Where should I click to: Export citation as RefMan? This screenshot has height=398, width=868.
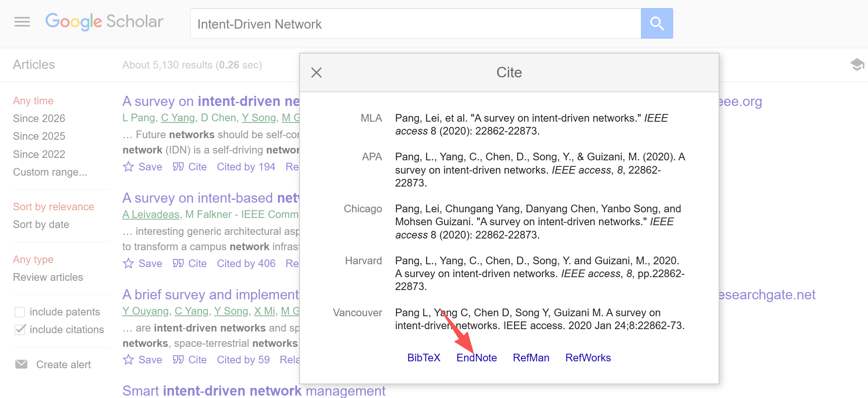[531, 358]
